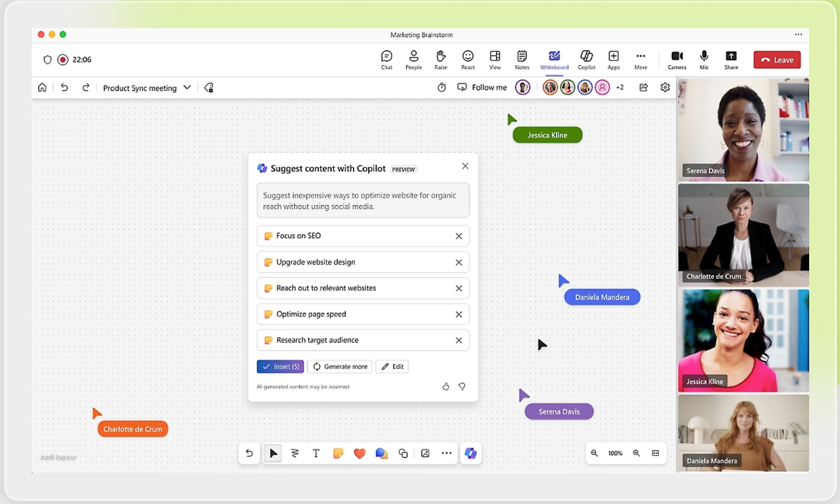
Task: Click the tag lock icon beside board name
Action: pos(209,88)
